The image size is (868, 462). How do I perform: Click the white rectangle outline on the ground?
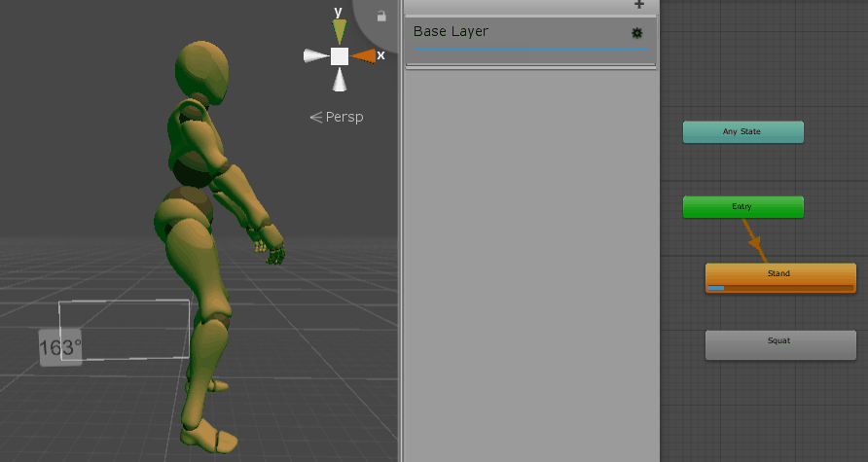point(125,302)
